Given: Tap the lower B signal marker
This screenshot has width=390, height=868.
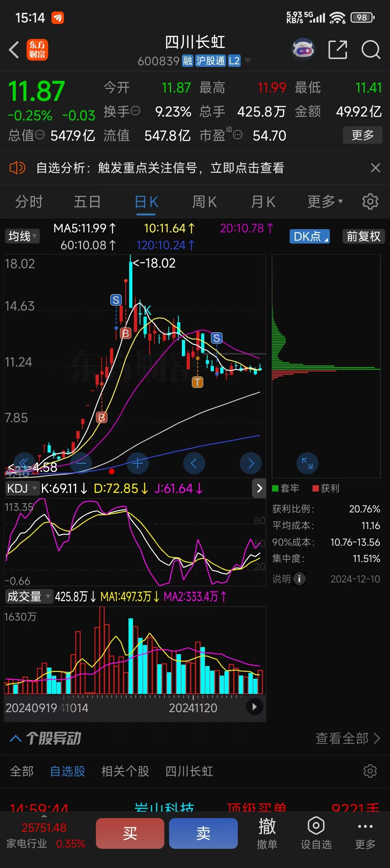Looking at the screenshot, I should [x=101, y=417].
